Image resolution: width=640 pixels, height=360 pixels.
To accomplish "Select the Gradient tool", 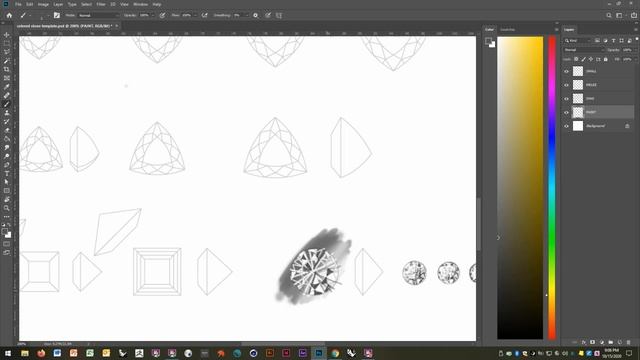I will (7, 139).
